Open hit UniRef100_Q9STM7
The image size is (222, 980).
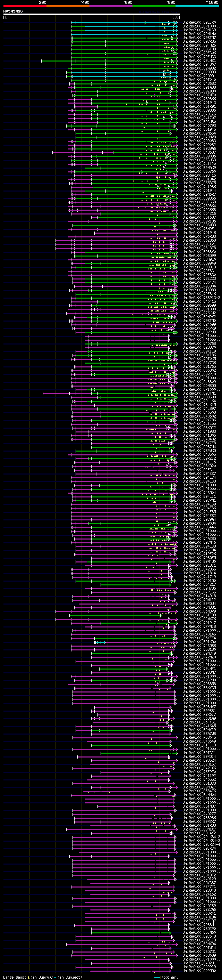click(199, 38)
